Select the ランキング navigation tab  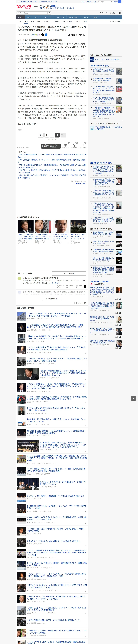86,17
